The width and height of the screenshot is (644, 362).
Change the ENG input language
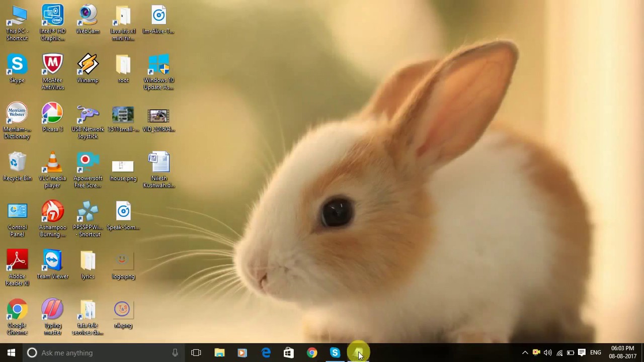coord(596,352)
